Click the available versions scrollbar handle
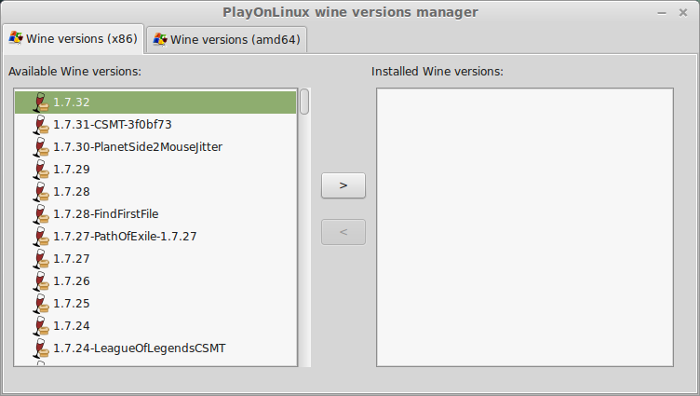The image size is (700, 396). pyautogui.click(x=304, y=102)
